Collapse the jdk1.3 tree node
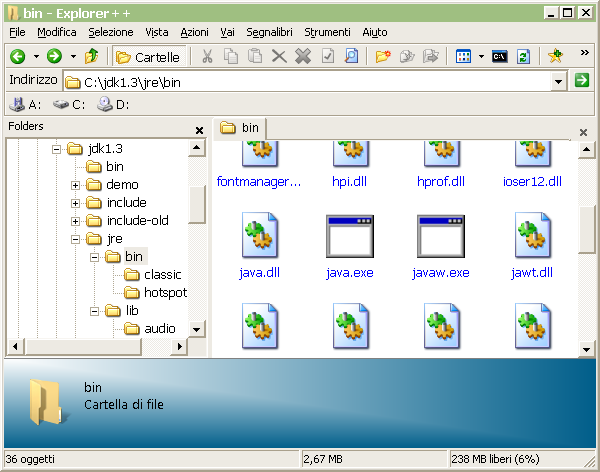 click(56, 149)
